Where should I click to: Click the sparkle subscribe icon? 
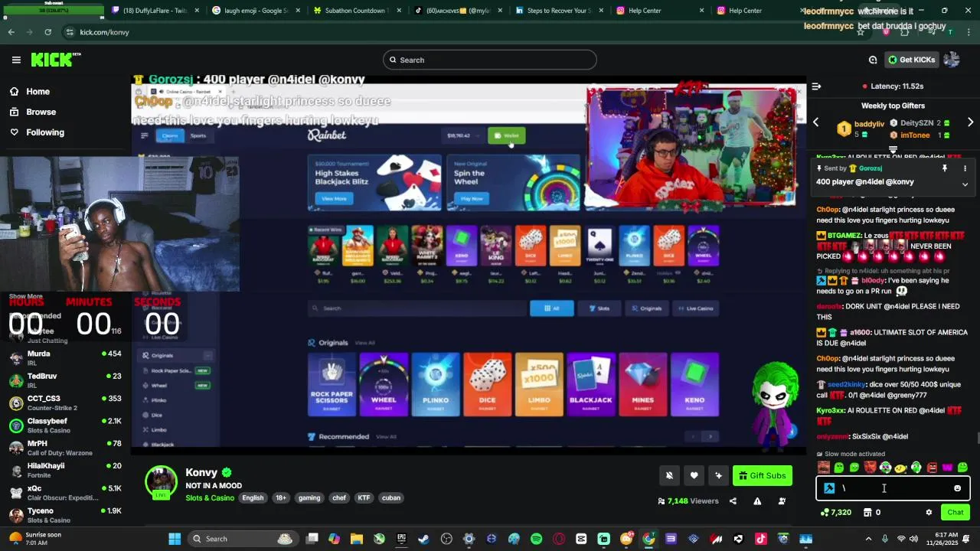pyautogui.click(x=718, y=475)
